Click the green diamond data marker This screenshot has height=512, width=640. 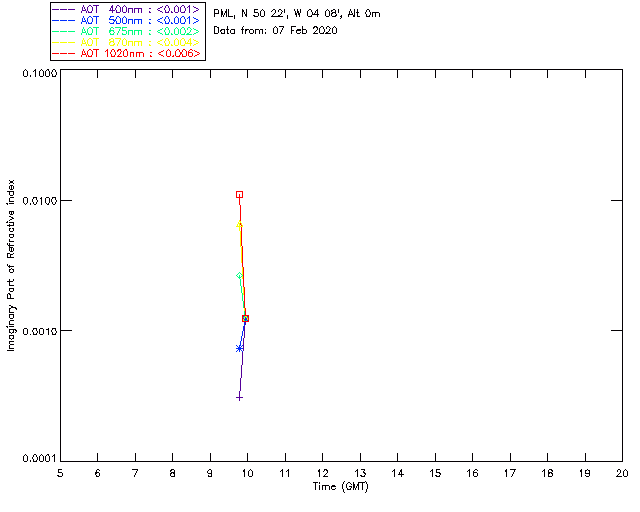click(240, 276)
